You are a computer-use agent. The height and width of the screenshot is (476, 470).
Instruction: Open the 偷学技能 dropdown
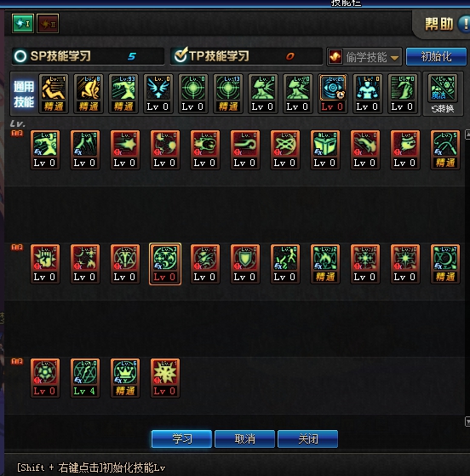click(x=364, y=57)
